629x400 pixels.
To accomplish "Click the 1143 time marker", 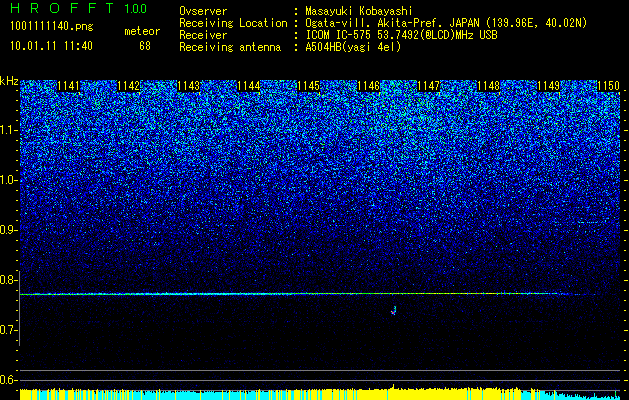I will [189, 86].
